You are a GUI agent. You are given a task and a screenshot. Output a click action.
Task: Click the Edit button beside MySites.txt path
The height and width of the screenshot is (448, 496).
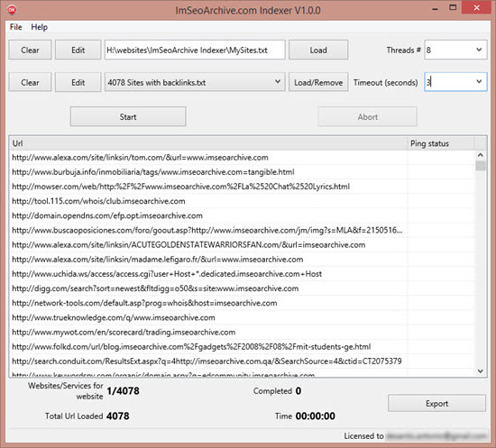[78, 50]
